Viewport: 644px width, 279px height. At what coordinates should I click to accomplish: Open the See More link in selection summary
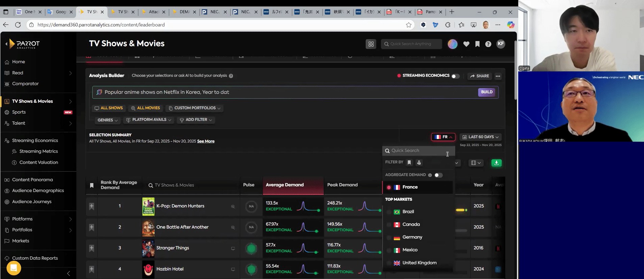click(x=206, y=141)
